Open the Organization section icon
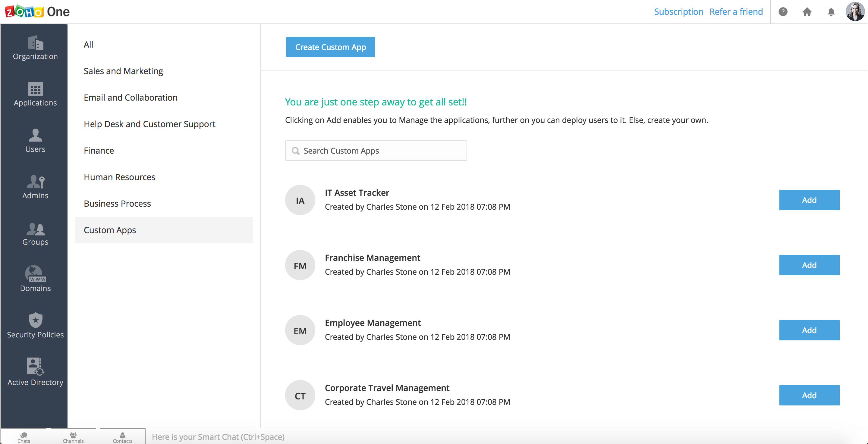This screenshot has height=444, width=868. (x=35, y=43)
